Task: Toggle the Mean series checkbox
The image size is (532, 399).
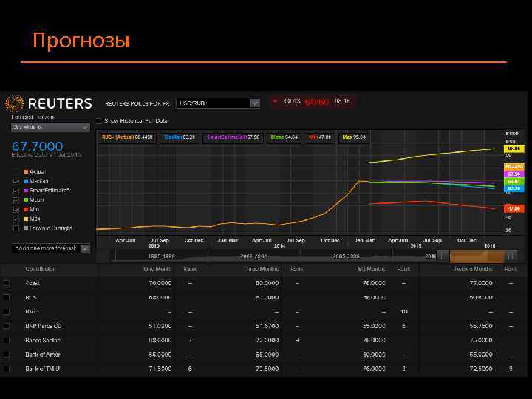Action: tap(16, 200)
